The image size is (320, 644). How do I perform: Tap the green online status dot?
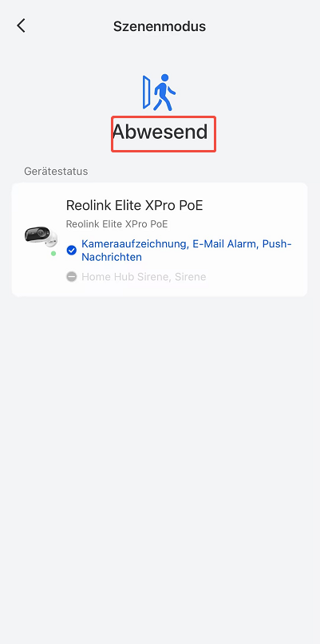(53, 254)
